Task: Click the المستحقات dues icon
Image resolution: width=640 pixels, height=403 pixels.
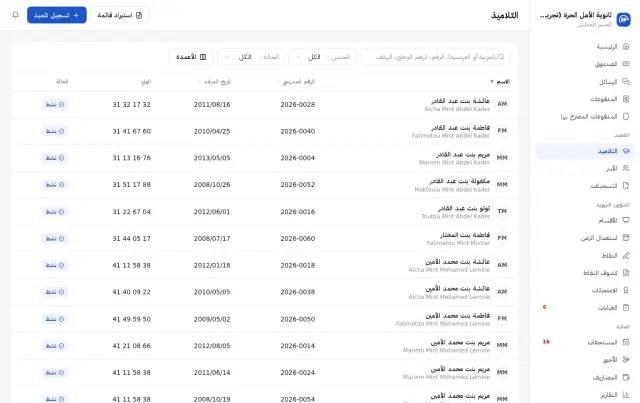Action: click(x=626, y=342)
